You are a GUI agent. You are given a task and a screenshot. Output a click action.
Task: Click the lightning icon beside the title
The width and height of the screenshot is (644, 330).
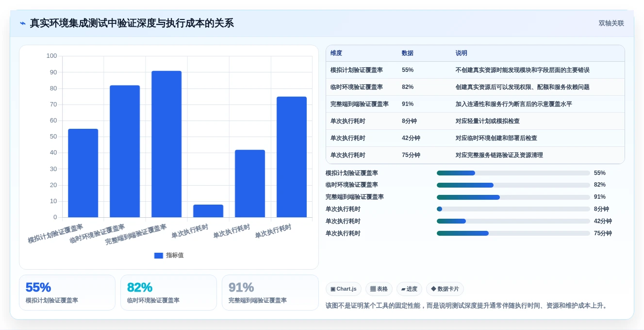tap(23, 23)
